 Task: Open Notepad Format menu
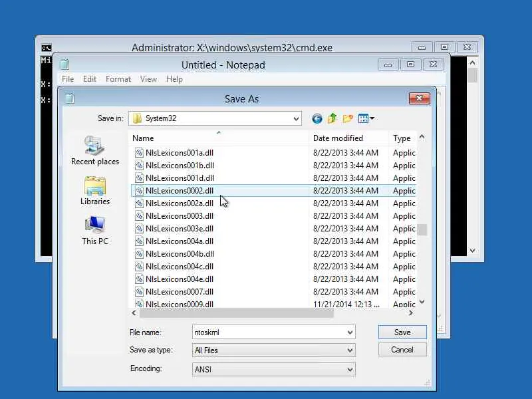click(x=118, y=79)
